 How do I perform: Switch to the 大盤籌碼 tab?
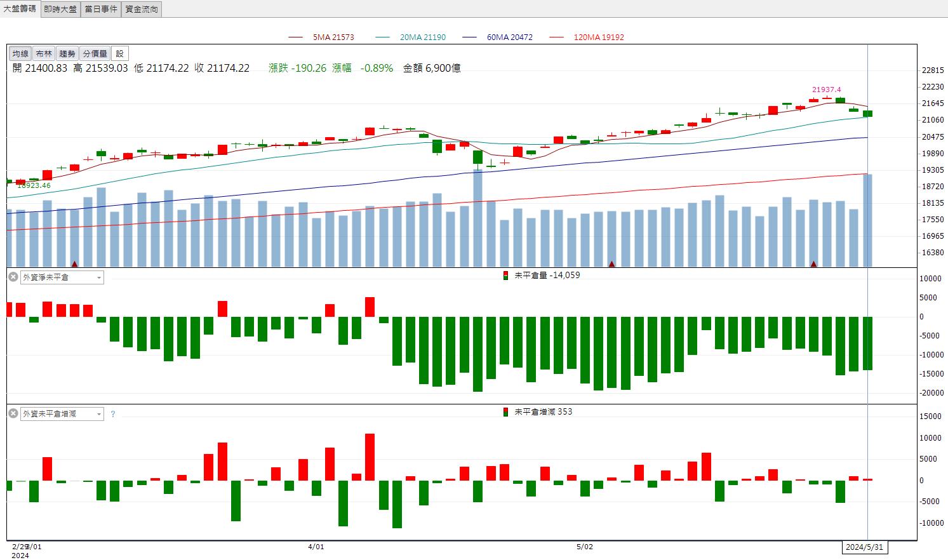click(20, 9)
